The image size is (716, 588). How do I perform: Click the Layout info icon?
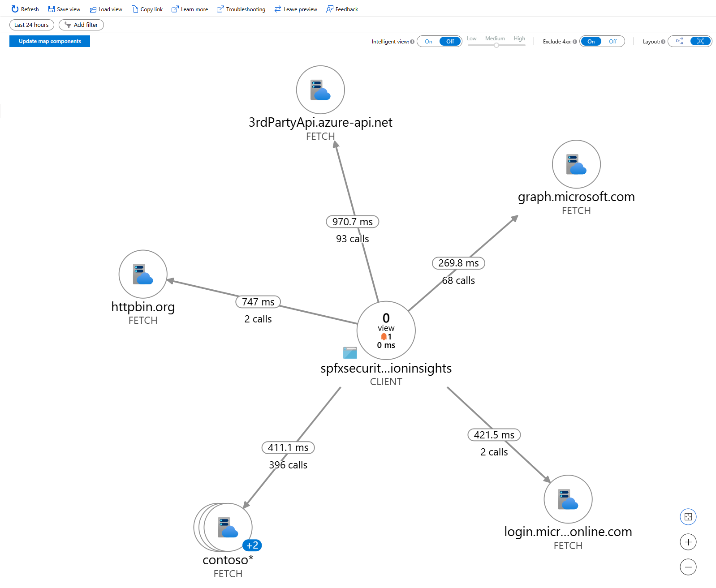pyautogui.click(x=663, y=42)
